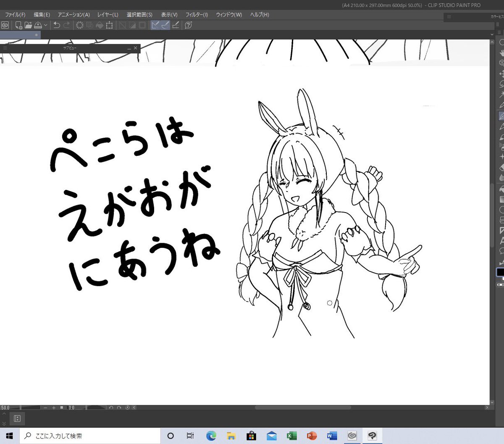
Task: Expand the Save options dropdown arrow
Action: pyautogui.click(x=46, y=25)
